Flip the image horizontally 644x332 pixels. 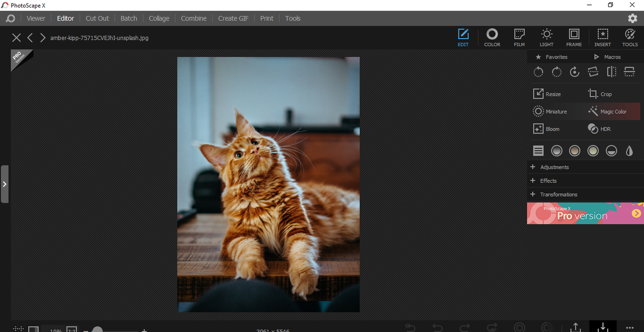coord(611,72)
